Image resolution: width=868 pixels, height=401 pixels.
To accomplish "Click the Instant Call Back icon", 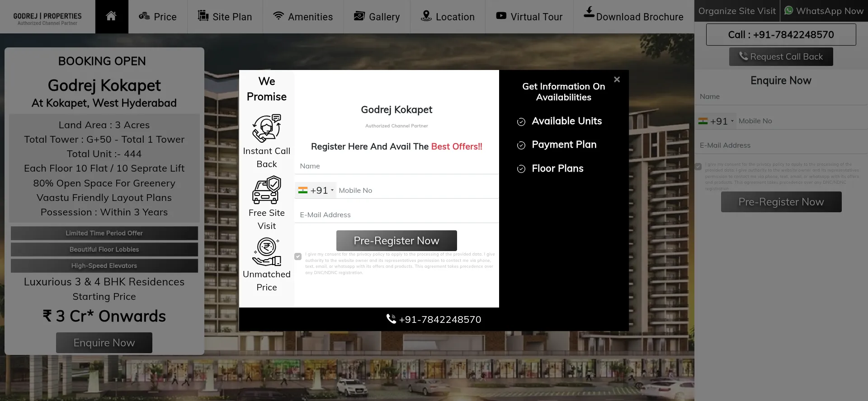I will [266, 128].
